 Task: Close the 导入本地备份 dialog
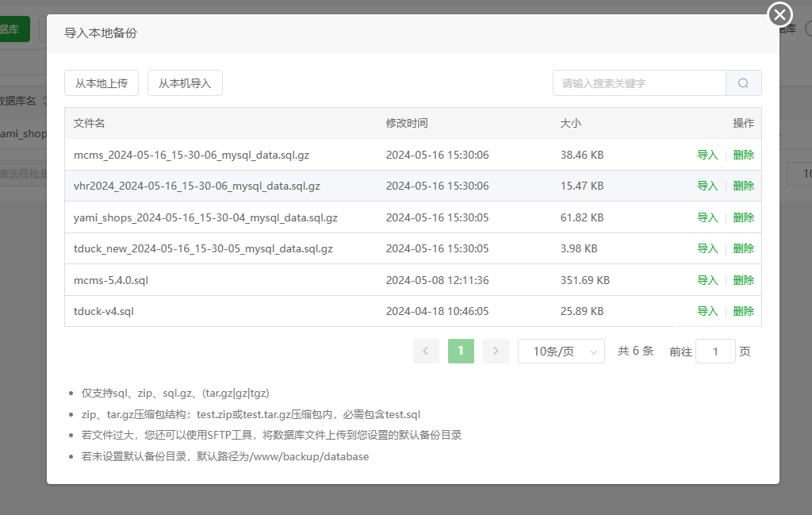pyautogui.click(x=779, y=14)
